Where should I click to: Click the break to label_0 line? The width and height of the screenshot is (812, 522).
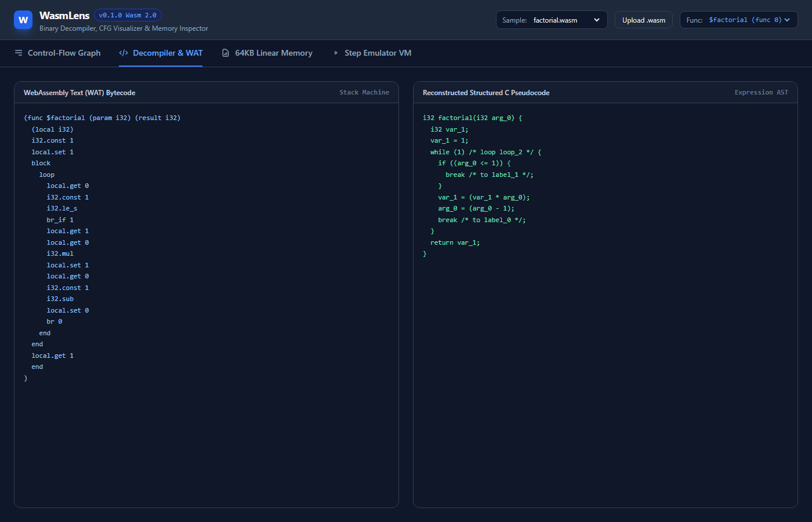(x=482, y=220)
